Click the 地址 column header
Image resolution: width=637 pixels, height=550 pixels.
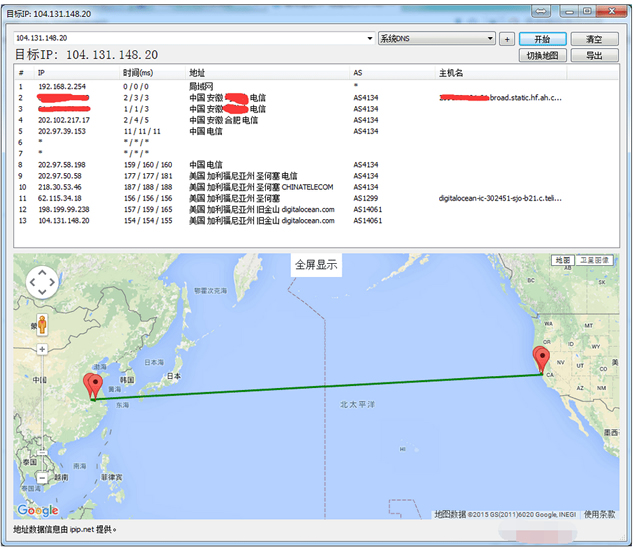click(267, 73)
